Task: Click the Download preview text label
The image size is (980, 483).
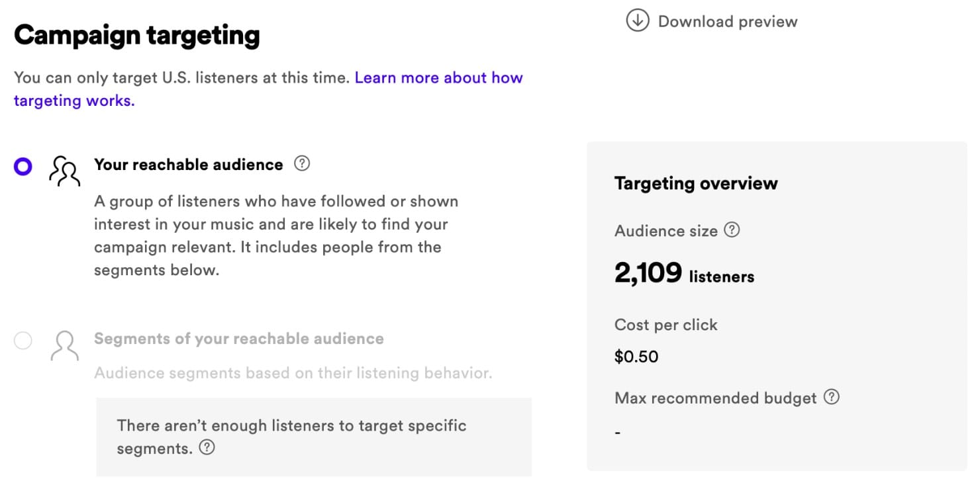Action: [x=727, y=21]
